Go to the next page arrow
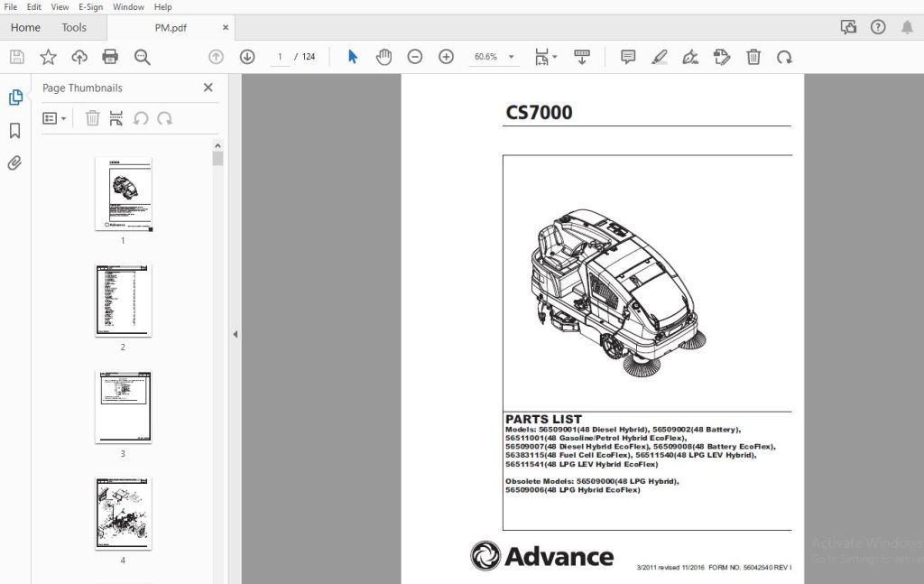The image size is (924, 584). pos(247,57)
